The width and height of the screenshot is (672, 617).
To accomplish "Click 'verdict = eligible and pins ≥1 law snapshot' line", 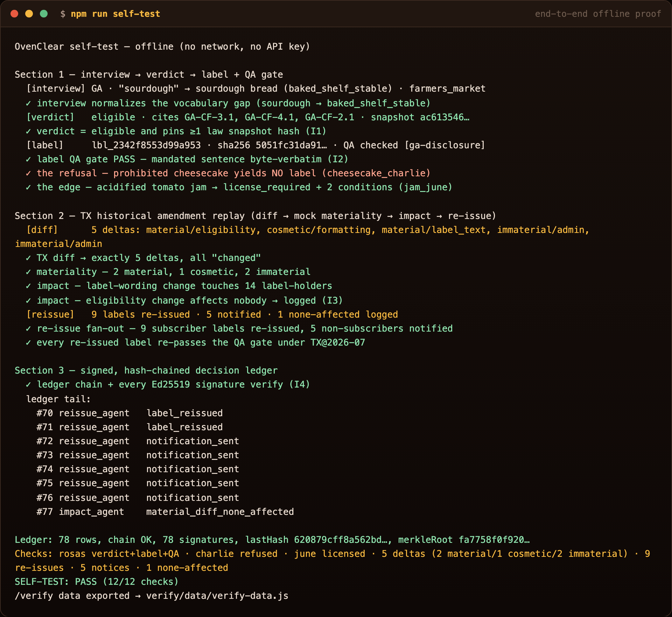I will point(176,131).
